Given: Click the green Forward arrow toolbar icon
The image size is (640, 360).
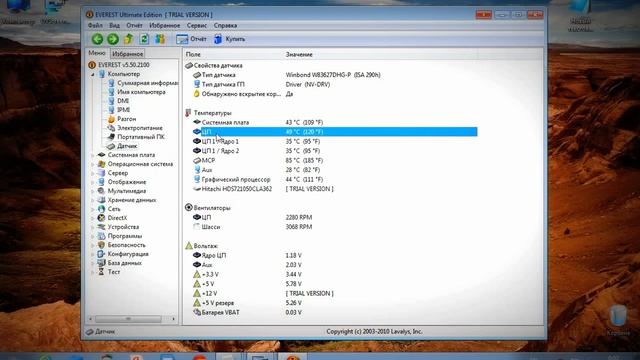Looking at the screenshot, I should tap(113, 39).
